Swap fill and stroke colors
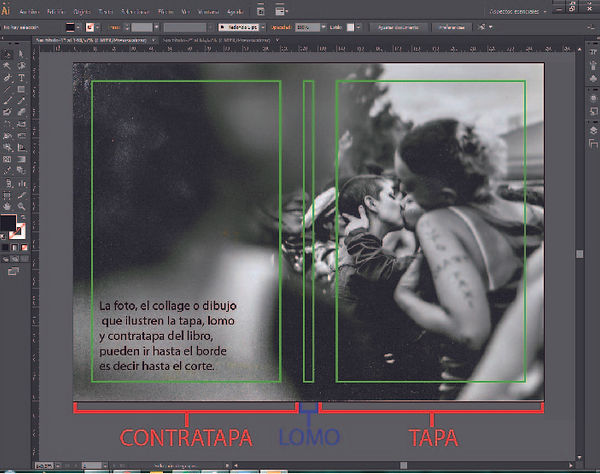The height and width of the screenshot is (474, 600). click(22, 218)
